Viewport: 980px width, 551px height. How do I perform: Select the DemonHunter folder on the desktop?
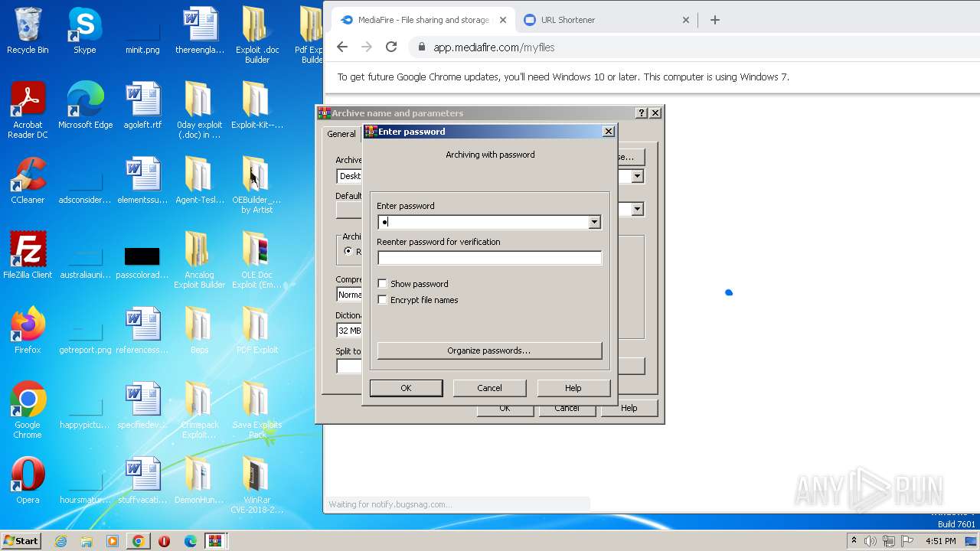pos(199,481)
